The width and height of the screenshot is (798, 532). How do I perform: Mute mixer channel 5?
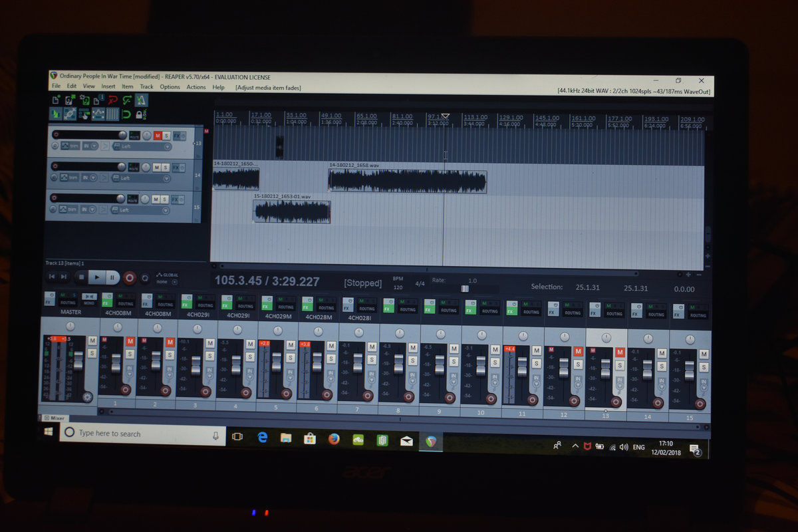(x=291, y=343)
